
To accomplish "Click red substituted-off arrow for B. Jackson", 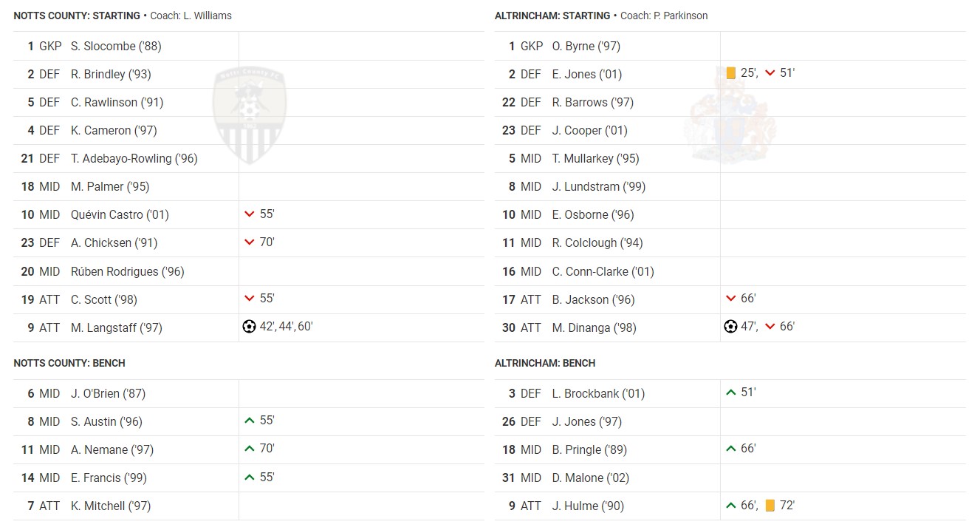I will pos(731,299).
